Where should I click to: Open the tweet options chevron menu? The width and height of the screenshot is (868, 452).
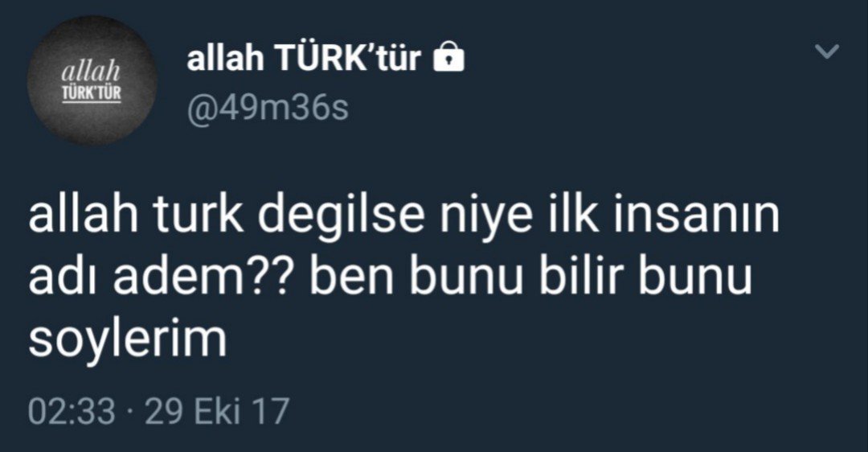tap(827, 51)
